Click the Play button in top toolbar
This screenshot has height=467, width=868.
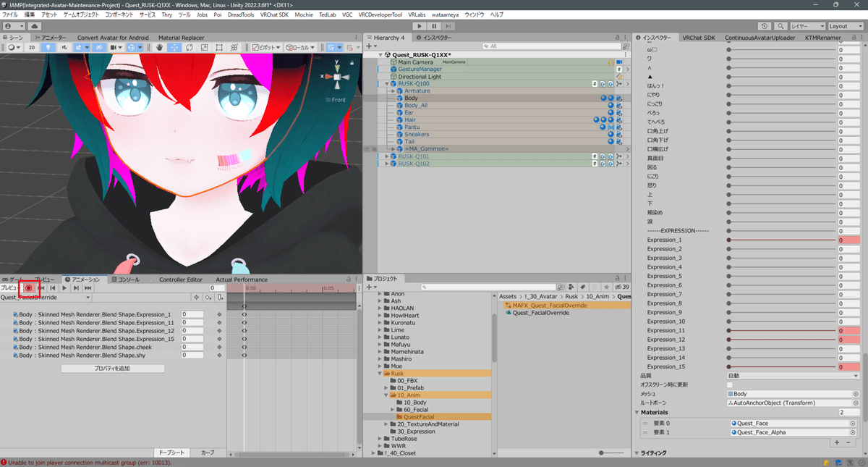coord(418,25)
